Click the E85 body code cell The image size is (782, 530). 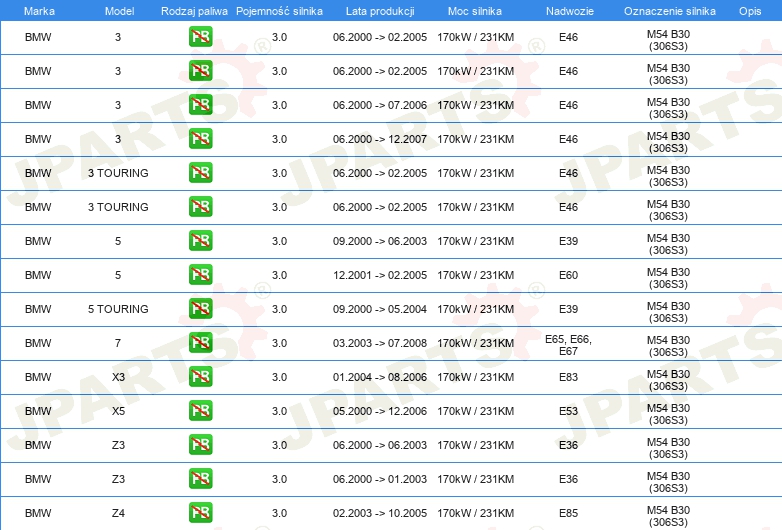click(568, 513)
